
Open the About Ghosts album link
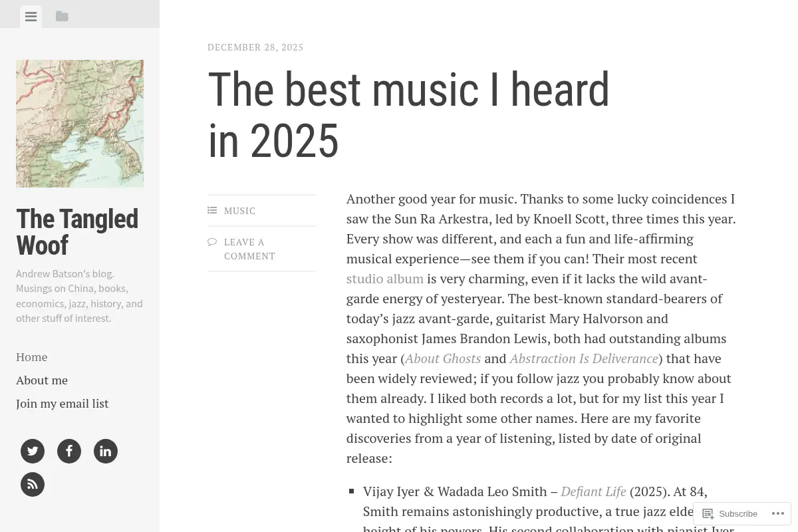point(442,358)
